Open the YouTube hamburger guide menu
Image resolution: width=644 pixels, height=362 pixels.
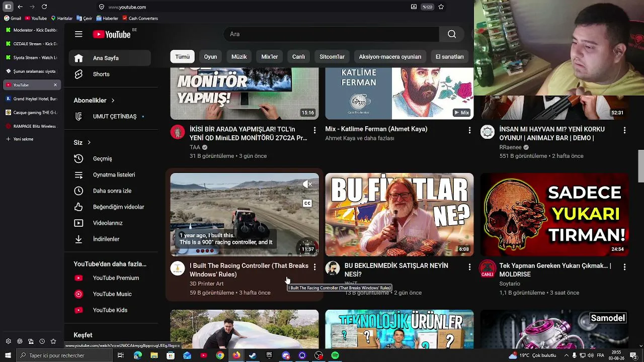[78, 34]
